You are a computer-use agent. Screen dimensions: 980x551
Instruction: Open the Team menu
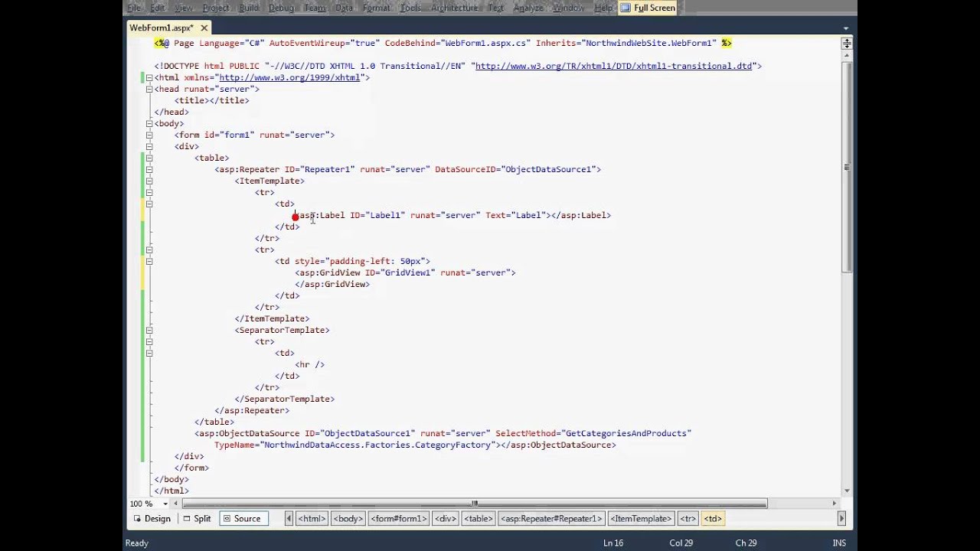click(x=315, y=8)
